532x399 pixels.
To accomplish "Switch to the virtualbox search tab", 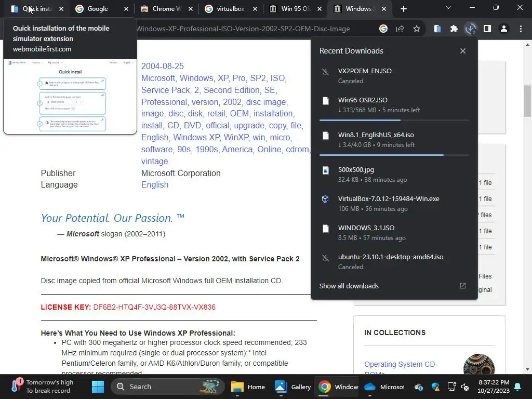I will click(x=230, y=9).
